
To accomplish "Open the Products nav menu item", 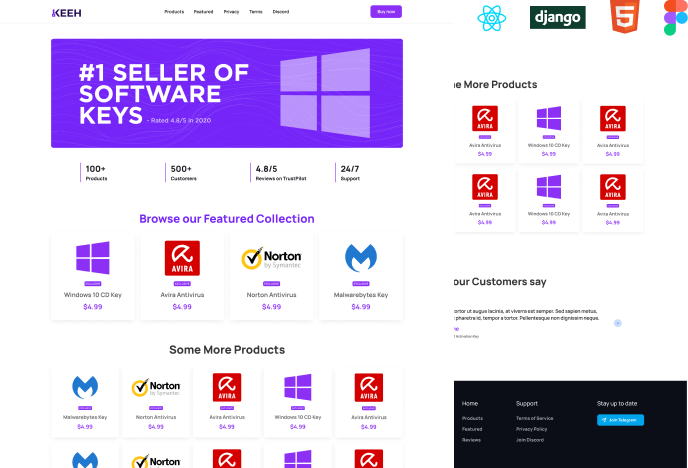I will (174, 12).
